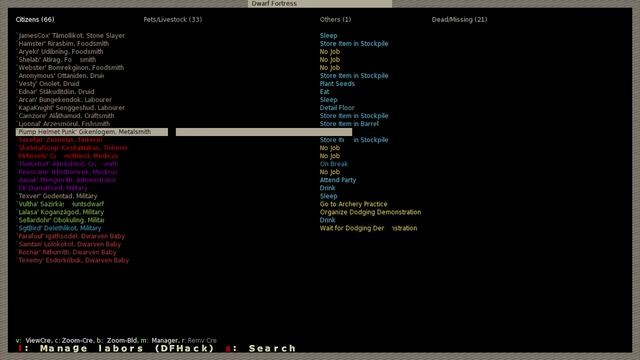640x360 pixels.
Task: Select 'Texver' Godentad, Military row
Action: pos(57,196)
